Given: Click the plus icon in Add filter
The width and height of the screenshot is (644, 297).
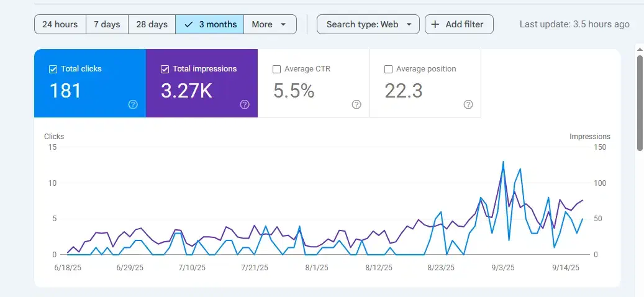Looking at the screenshot, I should click(435, 24).
